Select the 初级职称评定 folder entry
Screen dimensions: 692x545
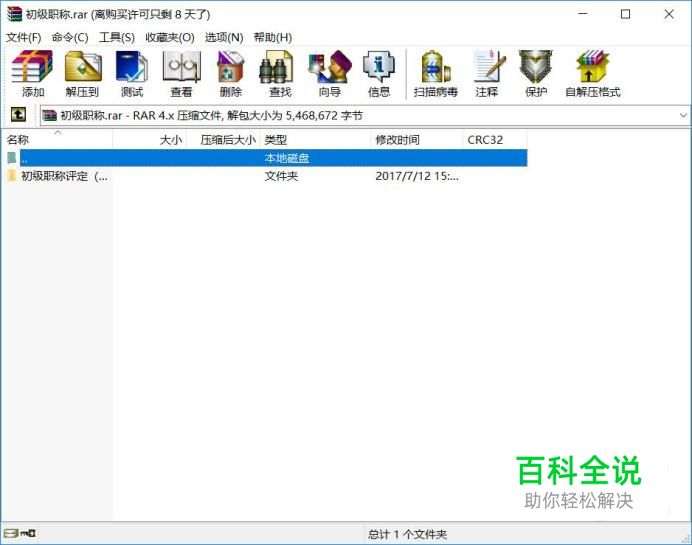click(x=64, y=176)
